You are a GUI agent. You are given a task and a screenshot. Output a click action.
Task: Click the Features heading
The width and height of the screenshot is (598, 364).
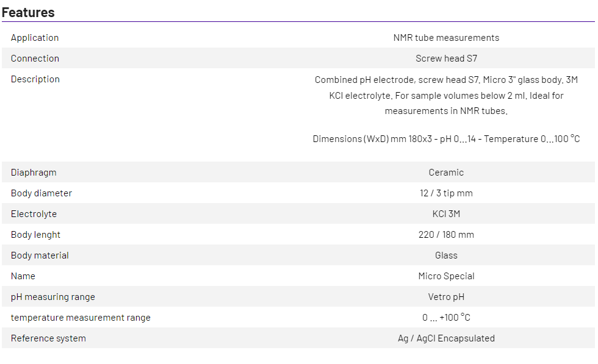coord(28,12)
